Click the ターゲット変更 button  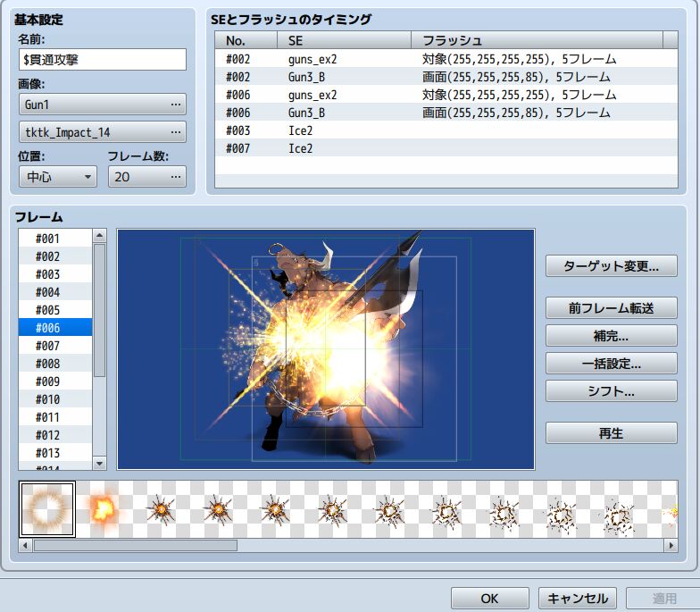click(611, 266)
